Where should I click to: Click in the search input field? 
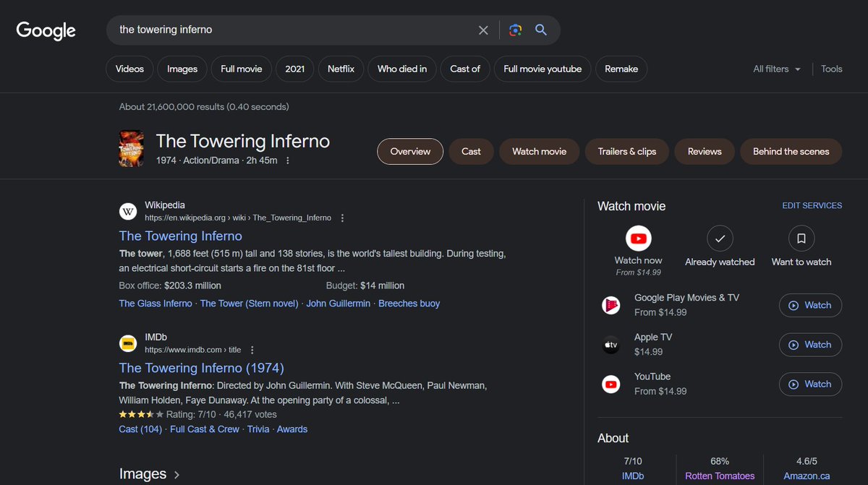point(293,30)
